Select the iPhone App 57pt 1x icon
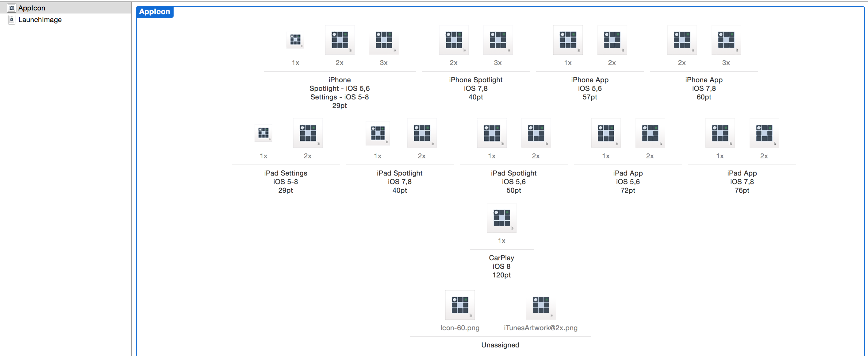The image size is (868, 356). pyautogui.click(x=568, y=40)
